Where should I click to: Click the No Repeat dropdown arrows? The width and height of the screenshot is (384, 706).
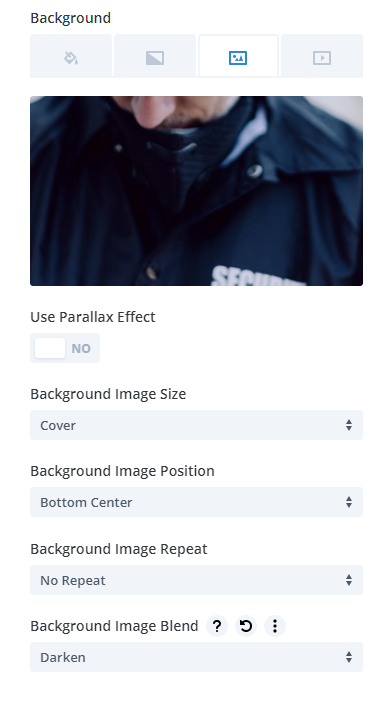tap(349, 580)
